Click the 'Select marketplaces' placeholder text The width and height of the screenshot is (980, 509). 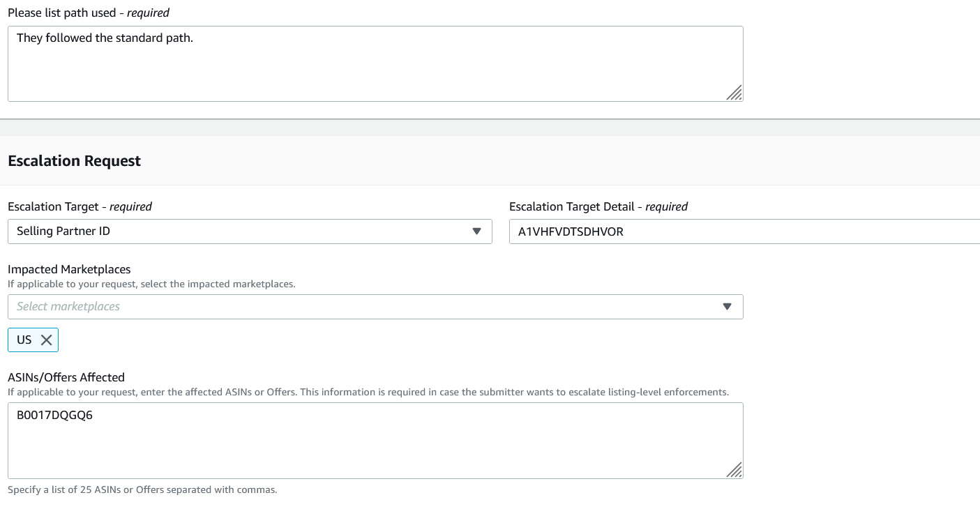pyautogui.click(x=68, y=307)
